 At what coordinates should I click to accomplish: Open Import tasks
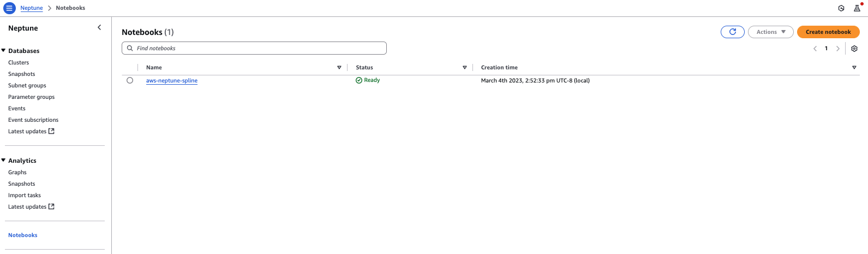[25, 195]
